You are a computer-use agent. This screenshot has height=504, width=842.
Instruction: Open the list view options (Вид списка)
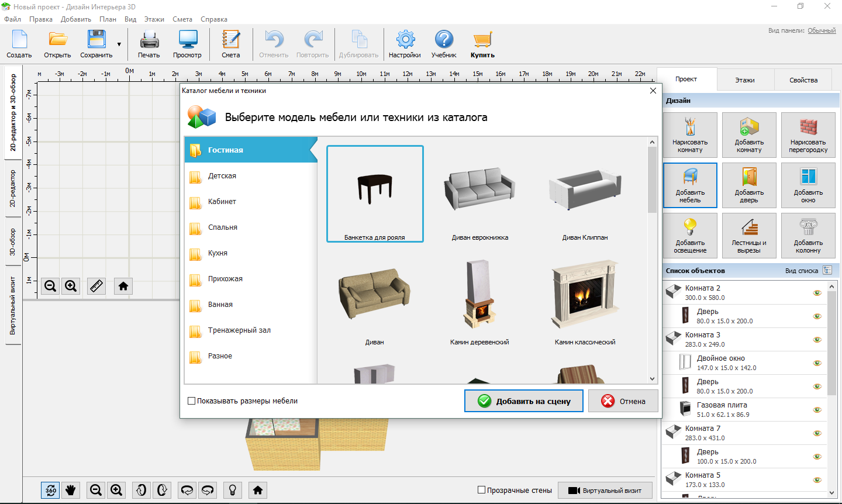[x=827, y=270]
